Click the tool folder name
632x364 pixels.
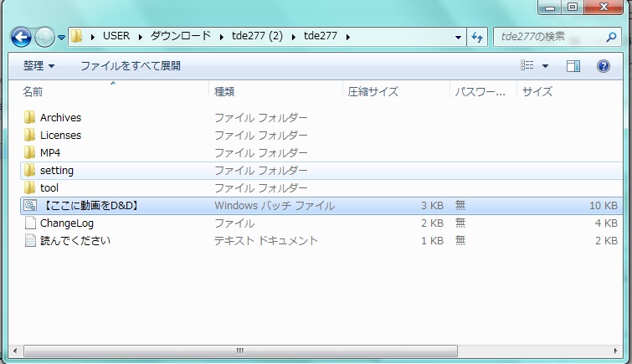49,187
